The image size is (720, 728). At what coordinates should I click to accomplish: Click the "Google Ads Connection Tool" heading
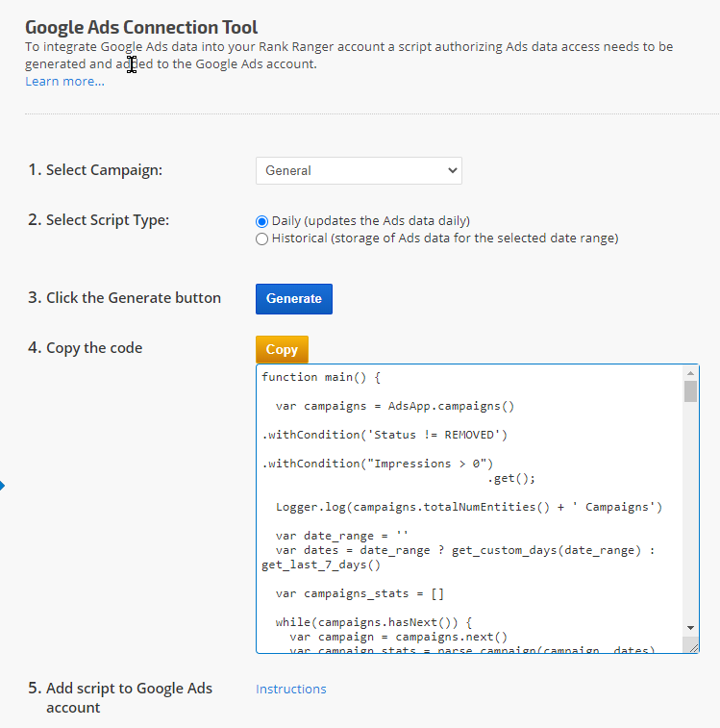pos(141,28)
